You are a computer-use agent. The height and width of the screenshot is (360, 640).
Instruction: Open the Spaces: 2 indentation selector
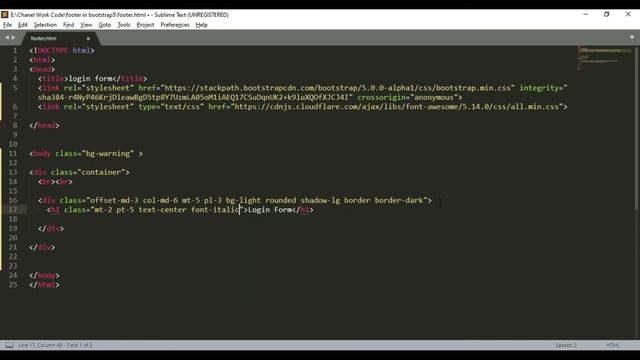coord(565,345)
